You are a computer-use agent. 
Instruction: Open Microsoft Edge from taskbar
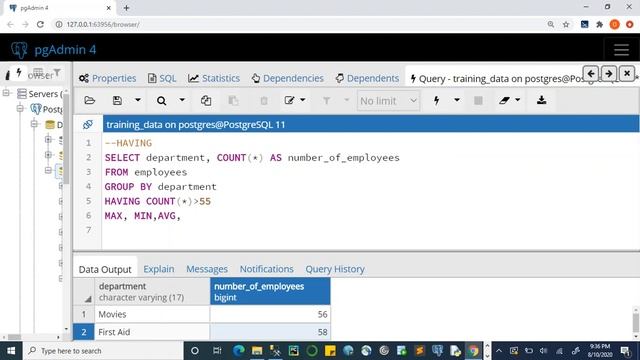[239, 351]
